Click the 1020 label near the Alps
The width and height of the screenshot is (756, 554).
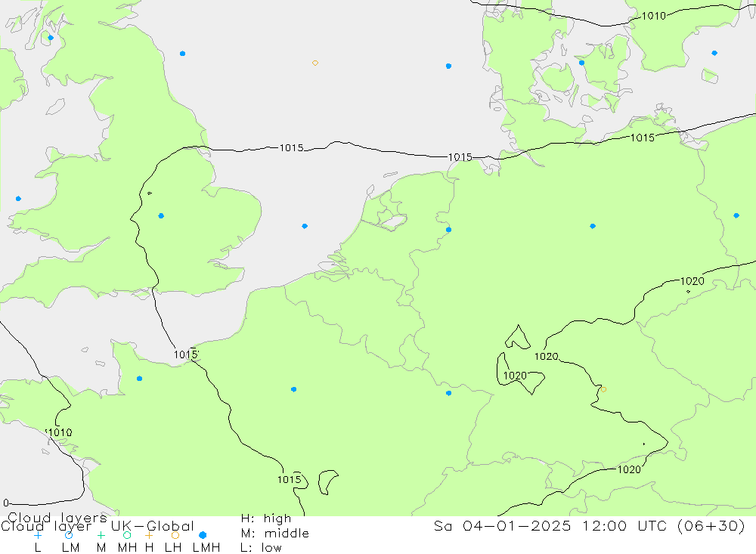coord(629,469)
